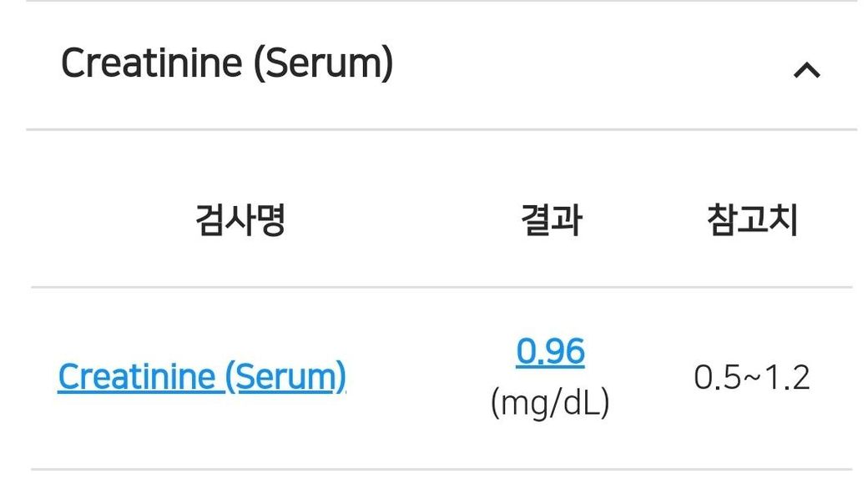Screen dimensions: 868x483
Task: Tap the upward arrow icon in header
Action: coord(806,71)
